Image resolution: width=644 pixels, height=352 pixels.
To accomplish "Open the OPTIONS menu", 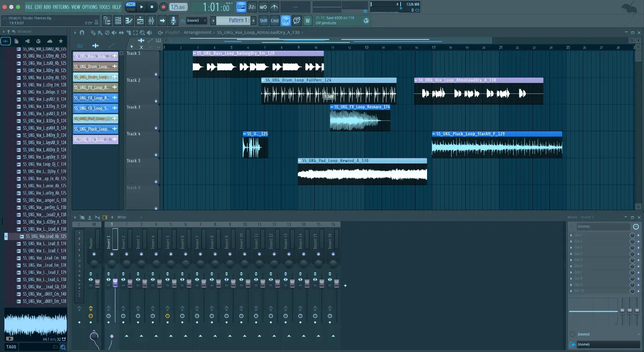I will click(90, 7).
